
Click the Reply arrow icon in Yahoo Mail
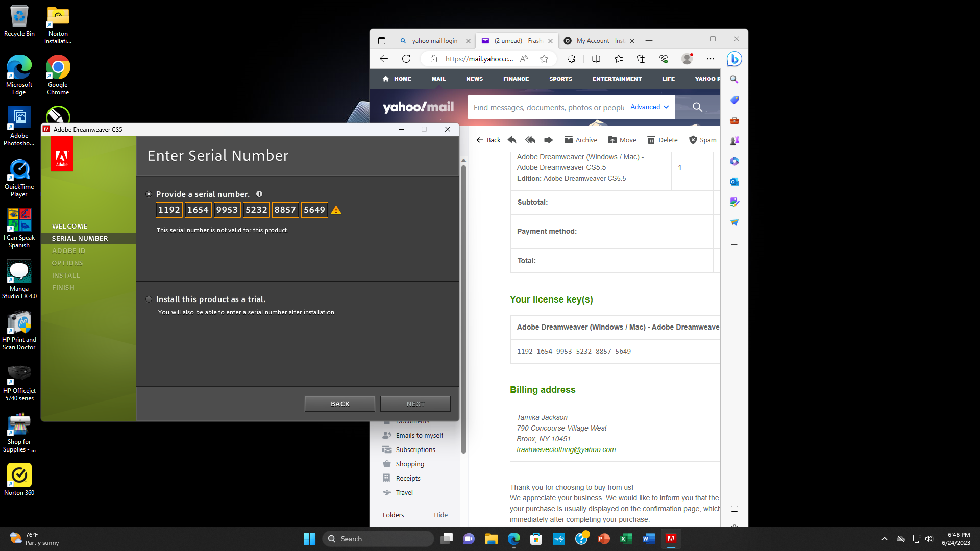click(512, 140)
